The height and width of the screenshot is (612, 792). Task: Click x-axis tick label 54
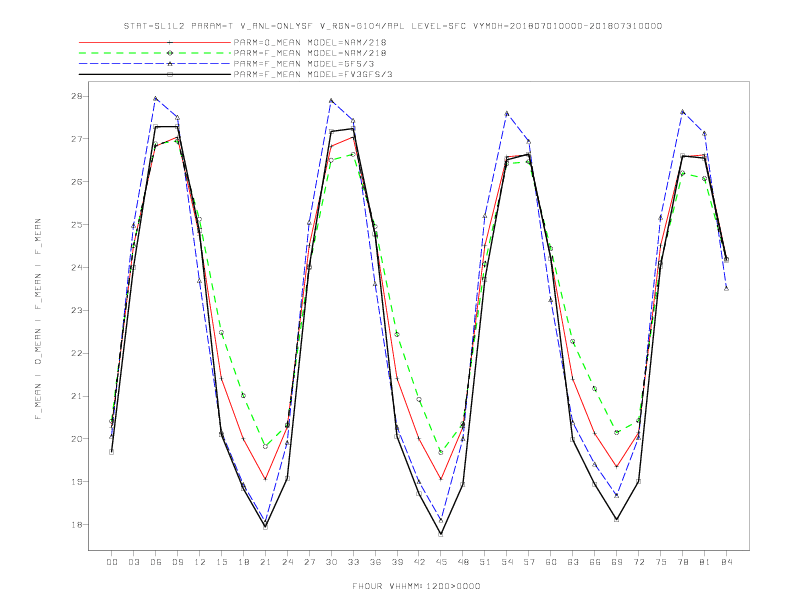tap(507, 562)
